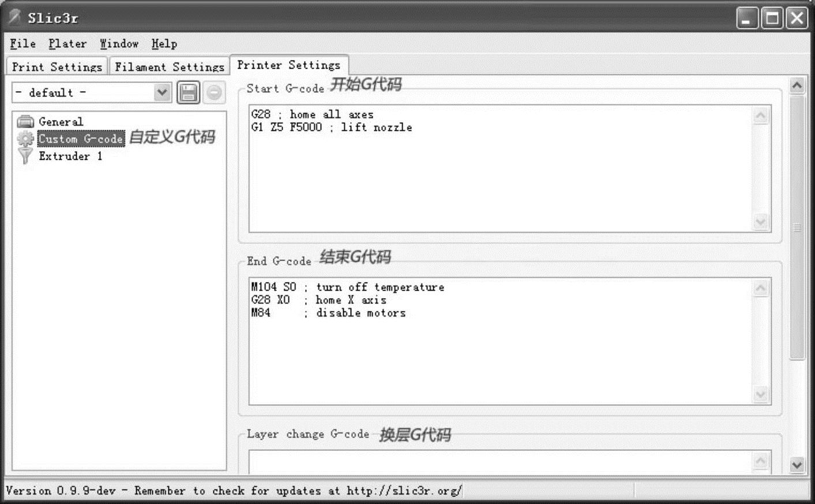Click the Slic3r app icon in the title bar
This screenshot has height=504, width=815.
[15, 17]
